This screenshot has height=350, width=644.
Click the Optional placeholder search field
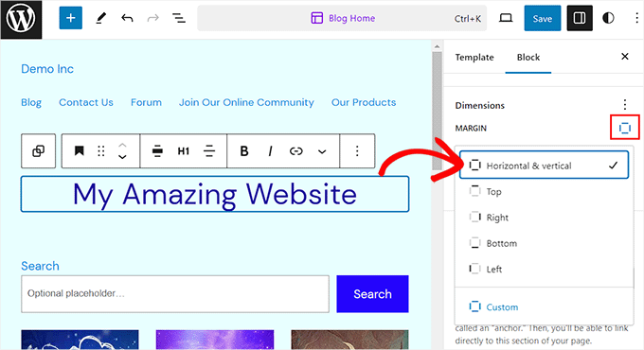(175, 294)
